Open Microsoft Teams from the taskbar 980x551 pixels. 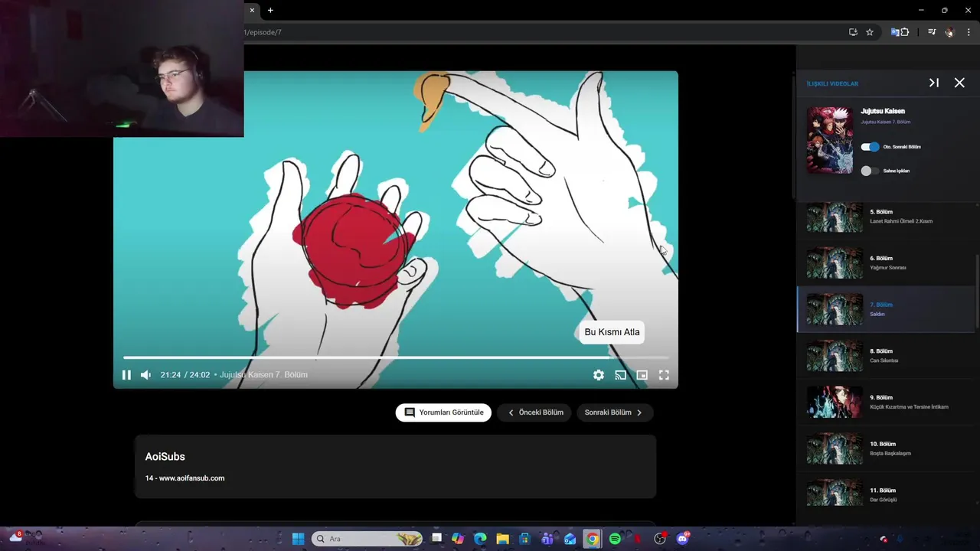point(547,539)
